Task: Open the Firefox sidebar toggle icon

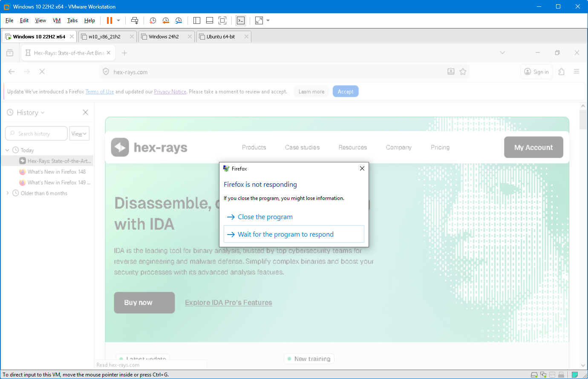Action: tap(10, 53)
